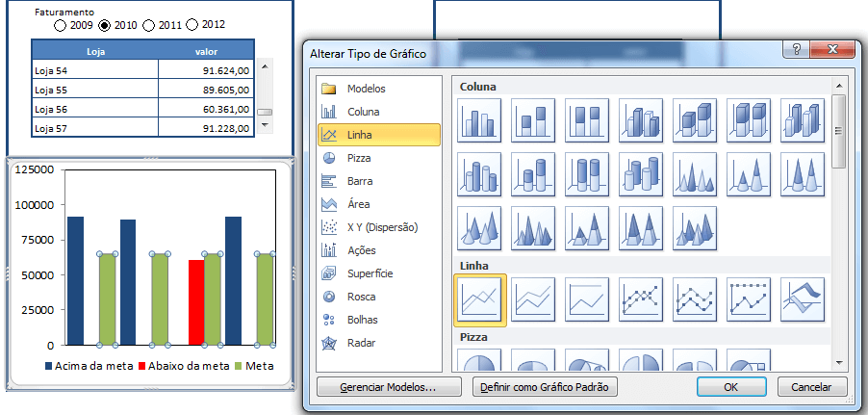The height and width of the screenshot is (415, 868).
Task: Click the Meta legend entry
Action: point(254,366)
